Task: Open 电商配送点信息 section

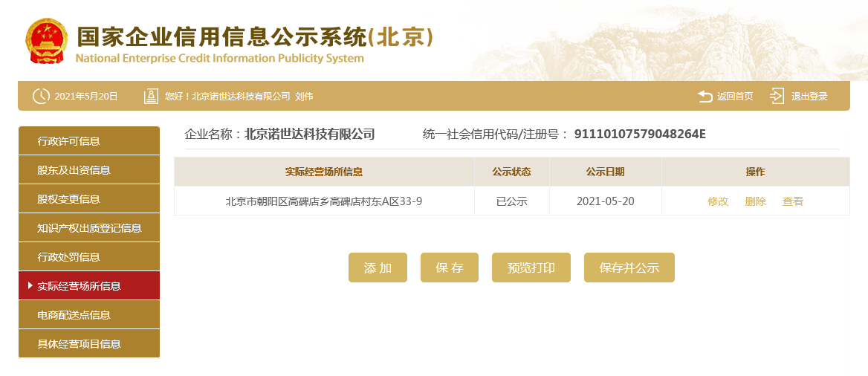Action: [x=89, y=315]
